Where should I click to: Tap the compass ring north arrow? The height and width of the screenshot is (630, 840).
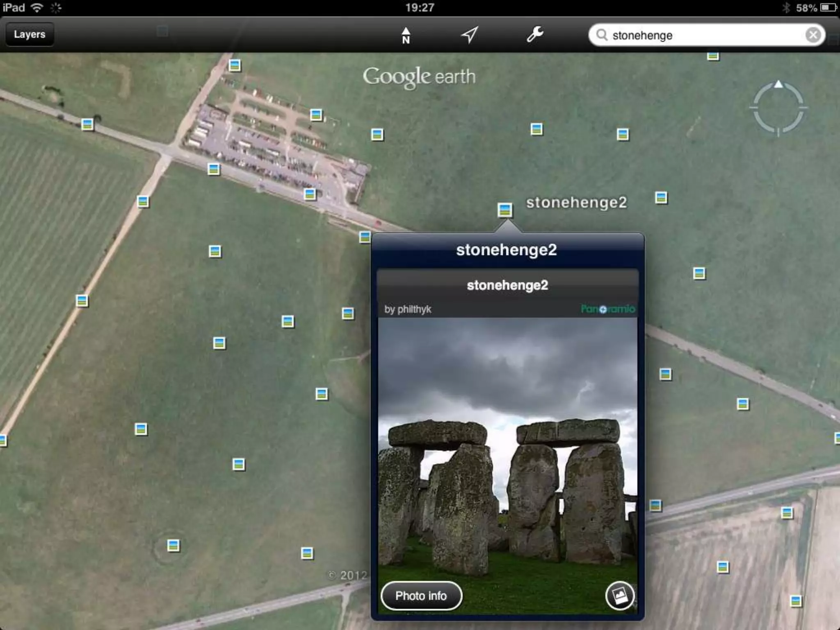click(778, 85)
